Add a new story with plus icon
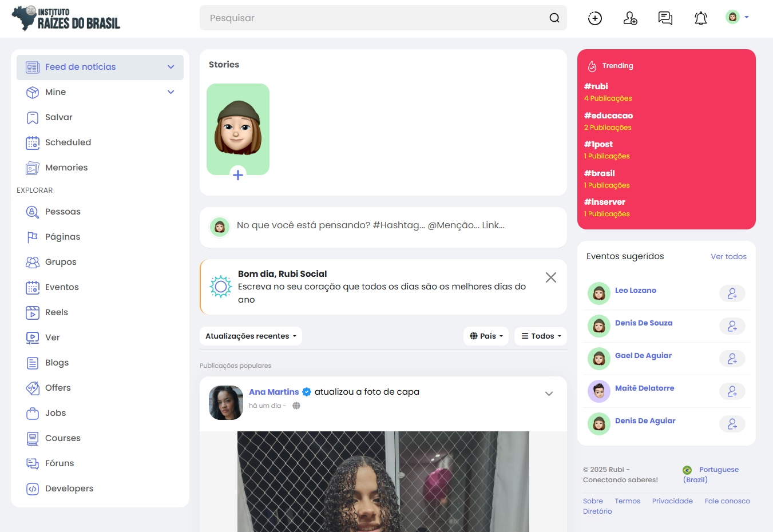 pos(238,174)
